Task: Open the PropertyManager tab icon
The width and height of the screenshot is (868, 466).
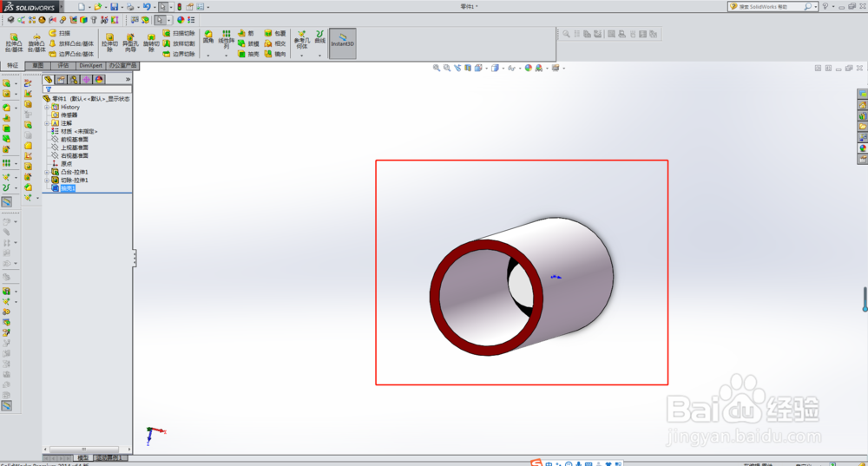Action: point(61,80)
